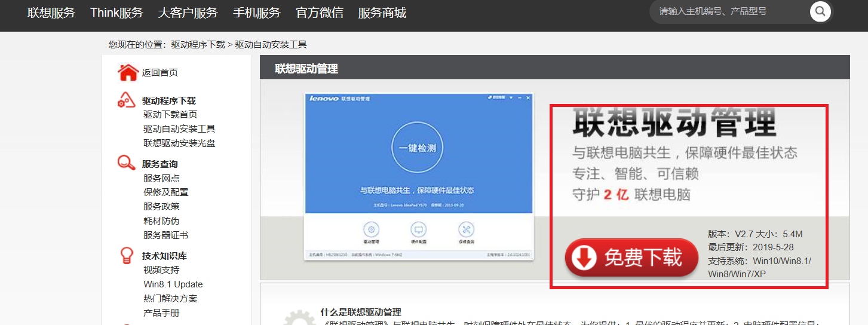Open 耗材防伪 sidebar link

[161, 221]
